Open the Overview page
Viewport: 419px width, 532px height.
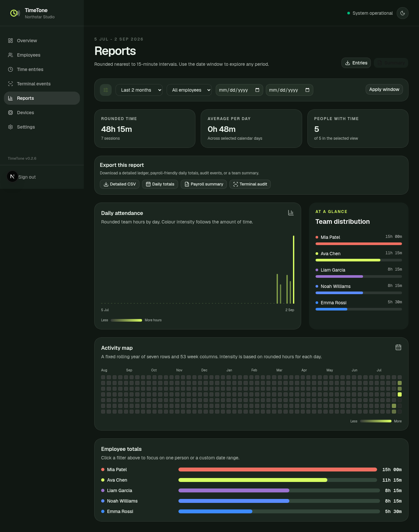[x=42, y=41]
